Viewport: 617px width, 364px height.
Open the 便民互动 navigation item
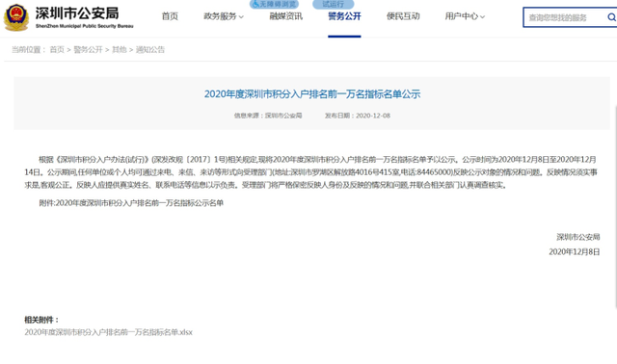point(403,16)
